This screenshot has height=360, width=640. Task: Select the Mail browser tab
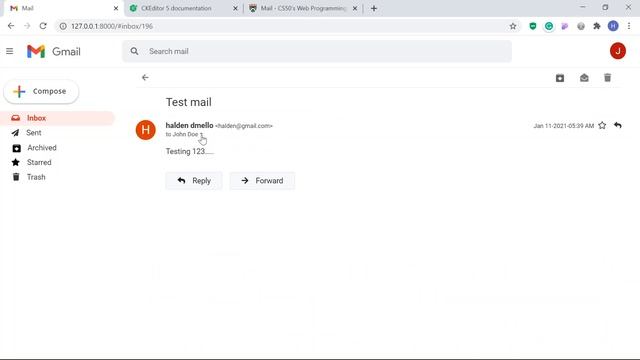pos(61,8)
